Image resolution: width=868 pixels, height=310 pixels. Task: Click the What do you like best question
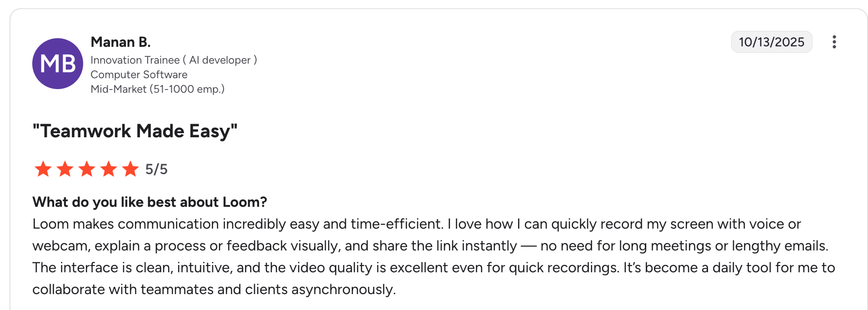pos(150,202)
